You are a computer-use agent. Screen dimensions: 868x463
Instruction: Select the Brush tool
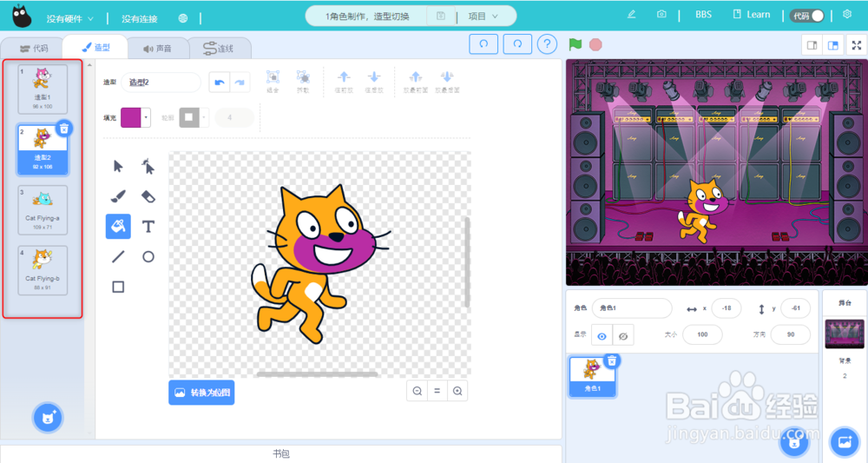pyautogui.click(x=118, y=196)
